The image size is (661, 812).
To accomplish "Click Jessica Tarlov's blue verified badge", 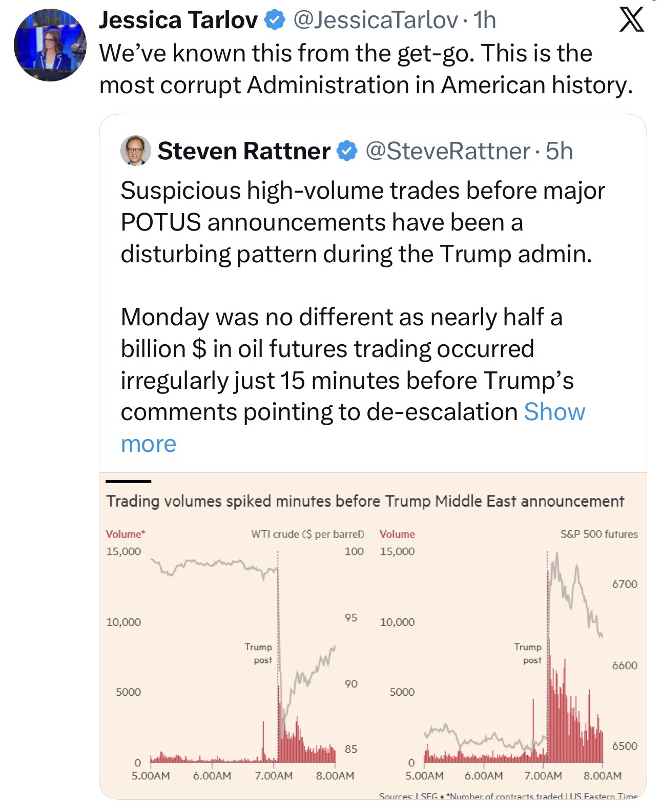I will click(x=274, y=20).
